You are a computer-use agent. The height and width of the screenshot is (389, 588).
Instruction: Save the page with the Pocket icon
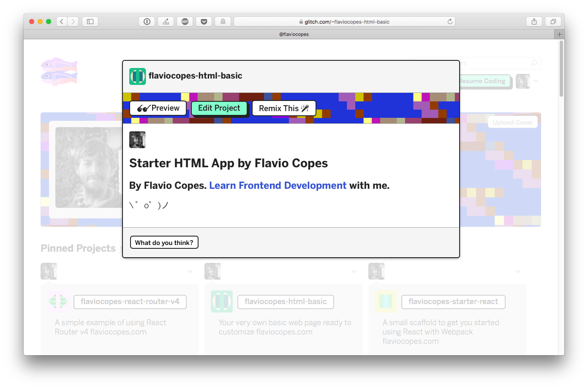pyautogui.click(x=204, y=21)
